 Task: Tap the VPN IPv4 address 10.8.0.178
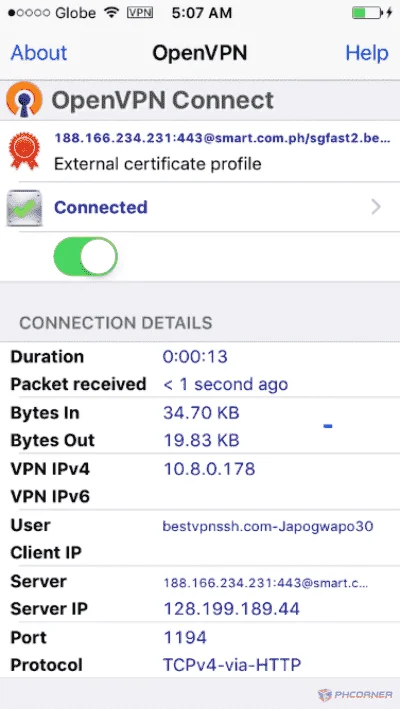(209, 469)
